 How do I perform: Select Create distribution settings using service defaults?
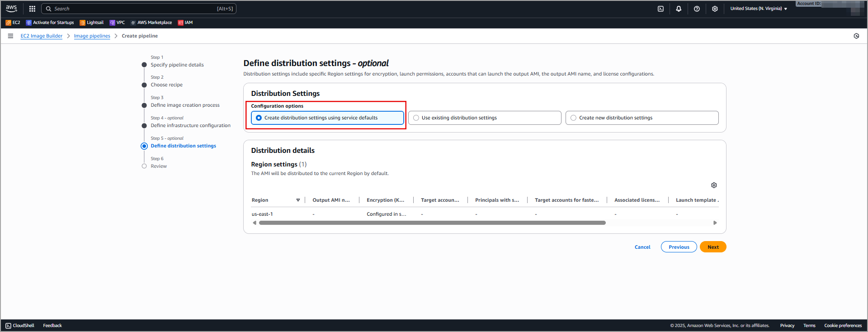pos(259,118)
